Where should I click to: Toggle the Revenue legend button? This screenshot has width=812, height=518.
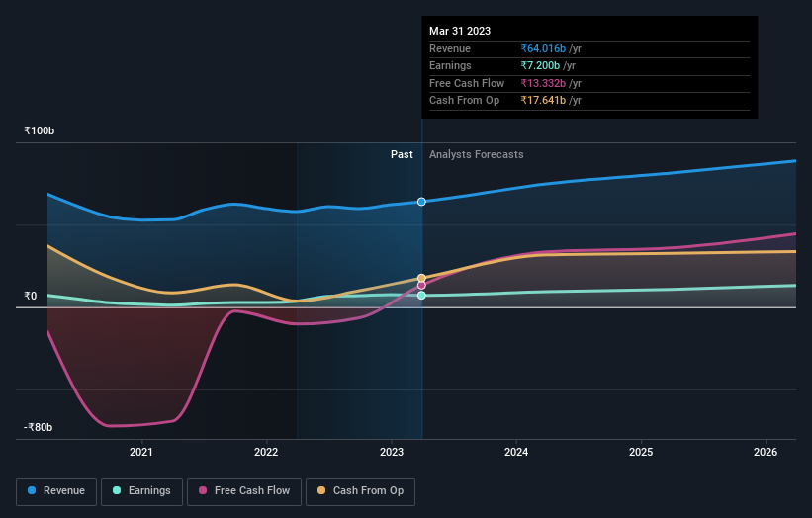tap(56, 491)
